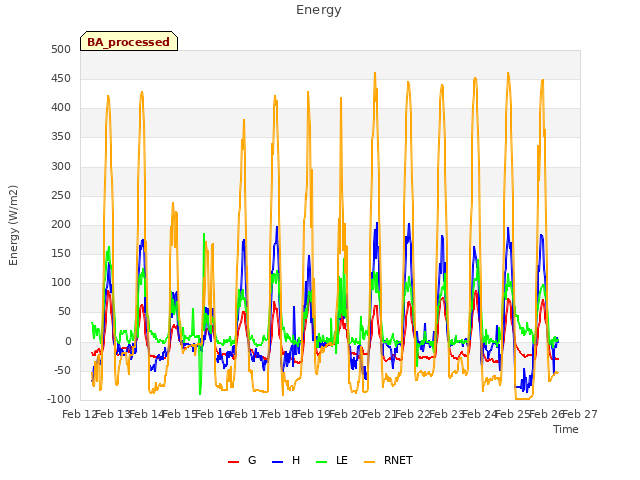Click the blue H legend color marker
The height and width of the screenshot is (480, 640).
[277, 462]
